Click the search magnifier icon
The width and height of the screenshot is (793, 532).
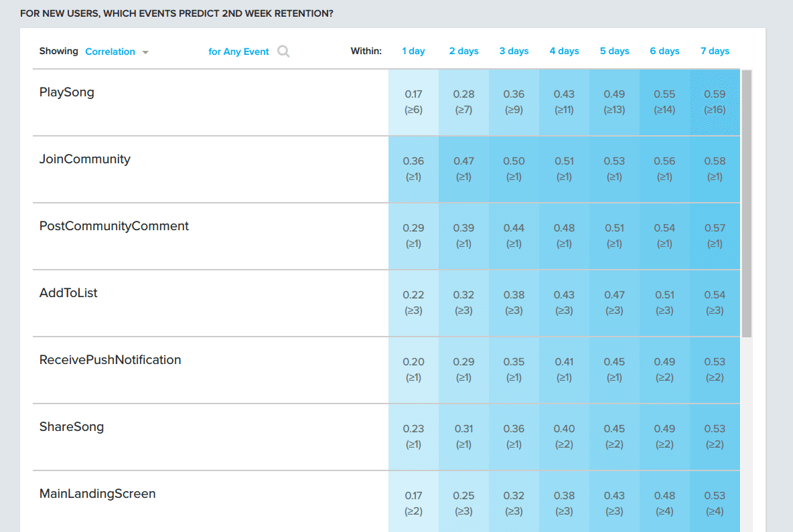click(x=283, y=52)
